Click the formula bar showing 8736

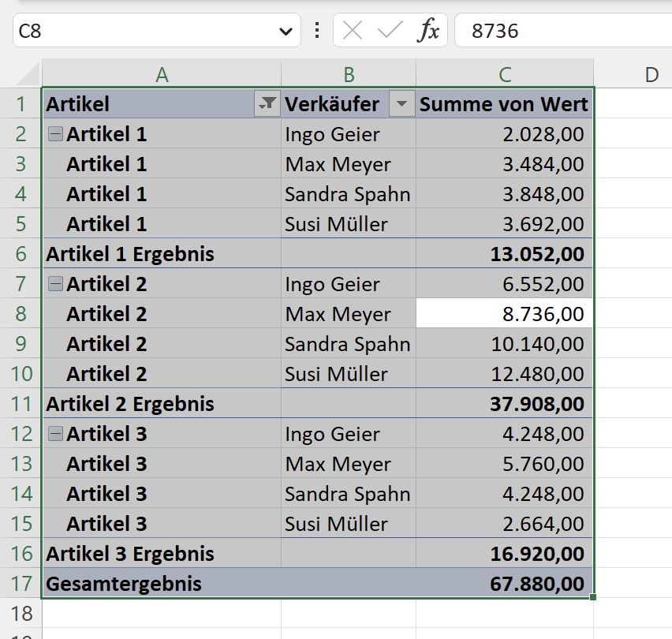pos(563,31)
